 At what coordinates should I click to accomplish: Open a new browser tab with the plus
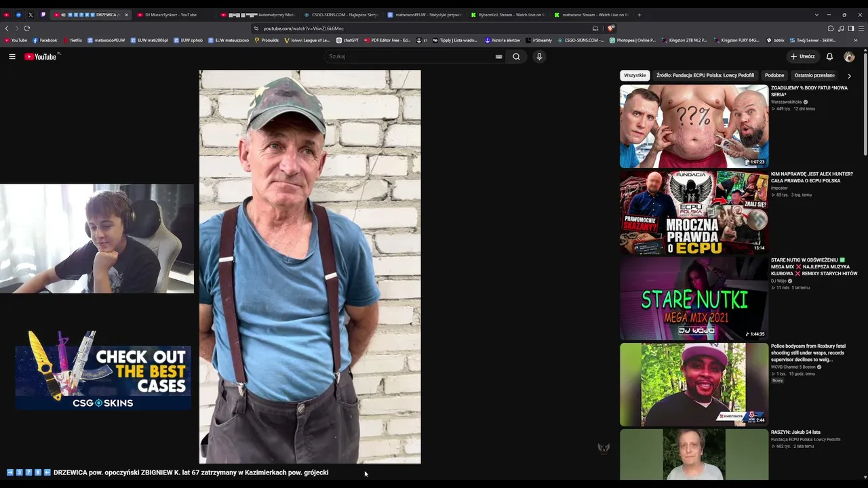(x=639, y=15)
